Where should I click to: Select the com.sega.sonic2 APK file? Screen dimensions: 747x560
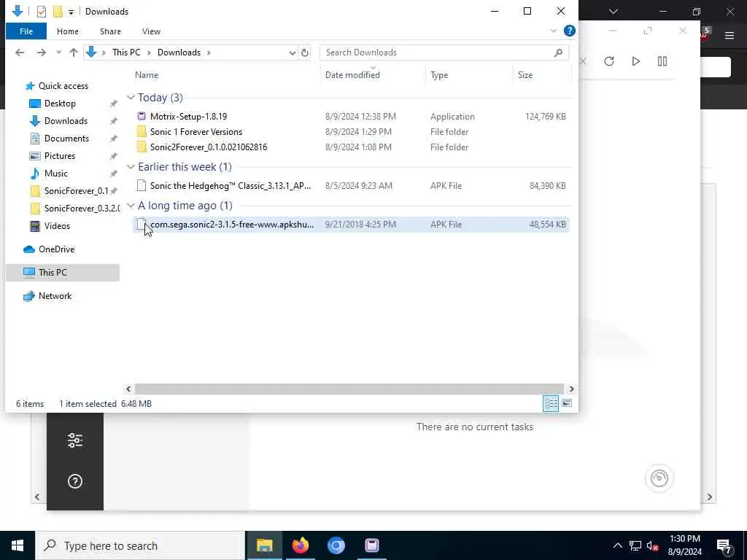[351, 225]
